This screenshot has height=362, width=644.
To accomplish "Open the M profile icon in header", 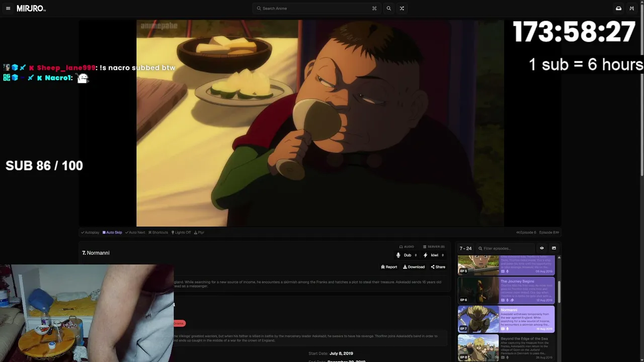I will 631,9.
